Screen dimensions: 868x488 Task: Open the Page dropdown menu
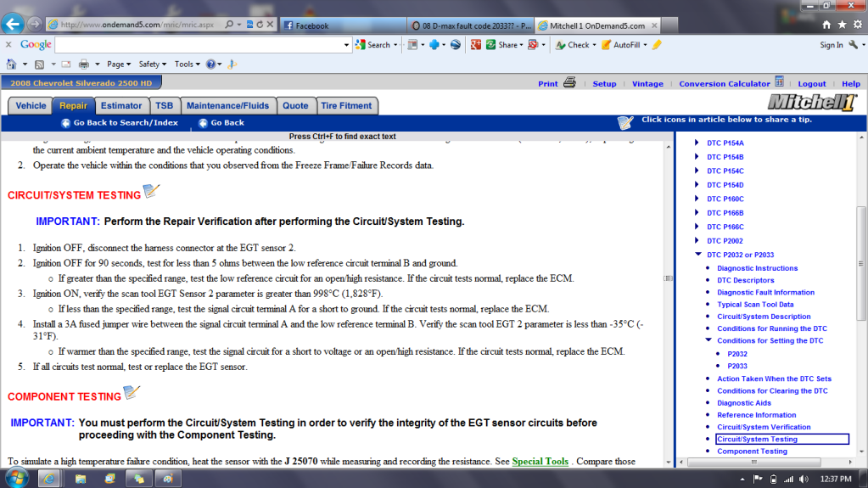click(119, 65)
